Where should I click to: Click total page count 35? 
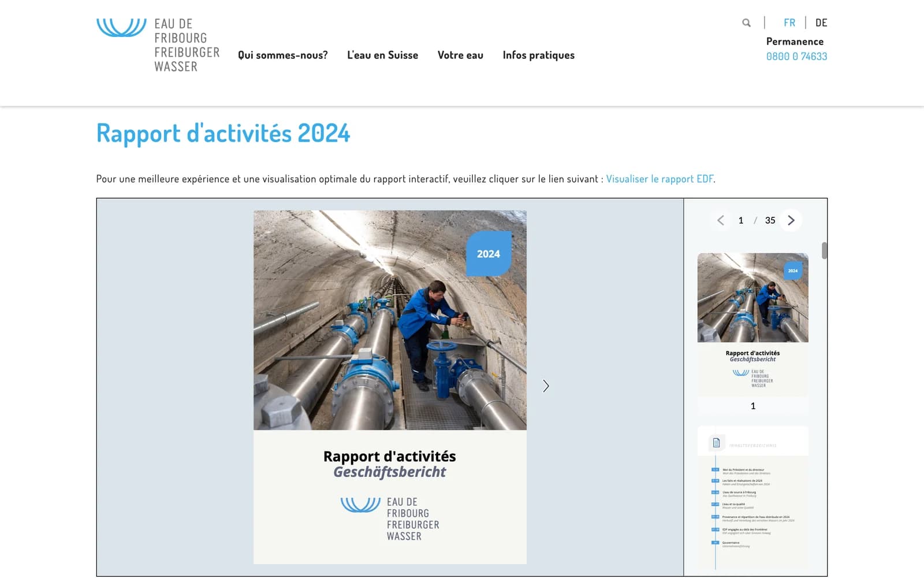point(770,220)
